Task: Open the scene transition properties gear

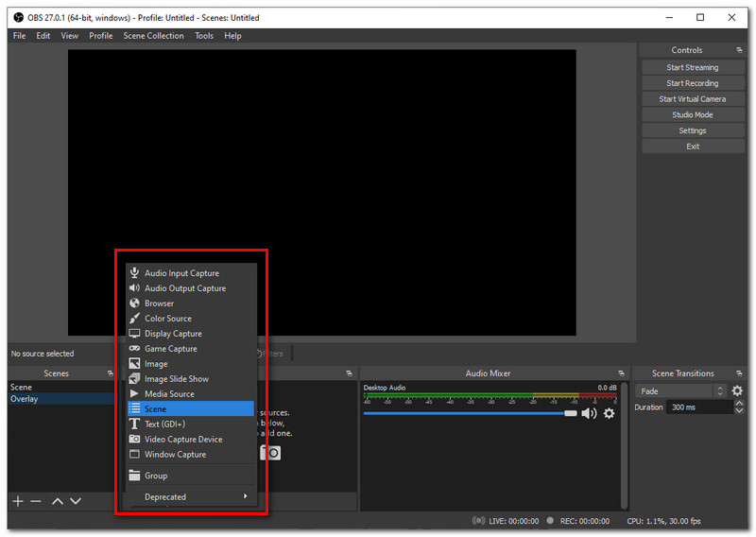Action: (x=737, y=391)
